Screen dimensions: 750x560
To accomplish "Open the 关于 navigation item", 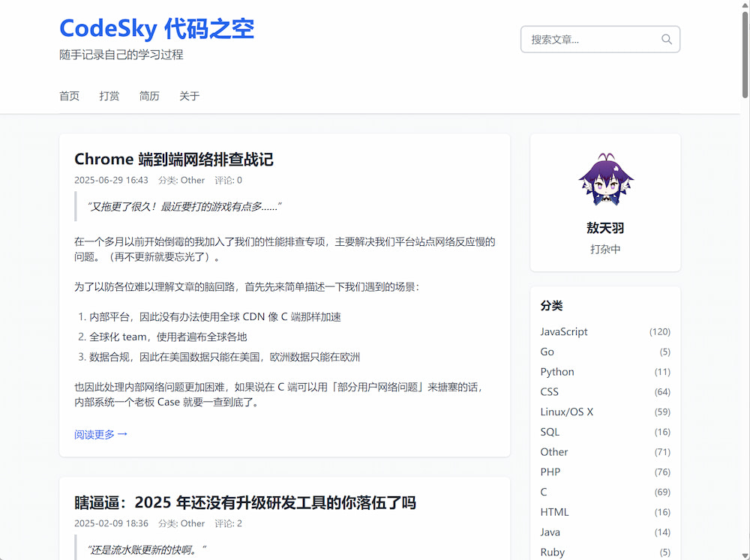I will [x=189, y=96].
